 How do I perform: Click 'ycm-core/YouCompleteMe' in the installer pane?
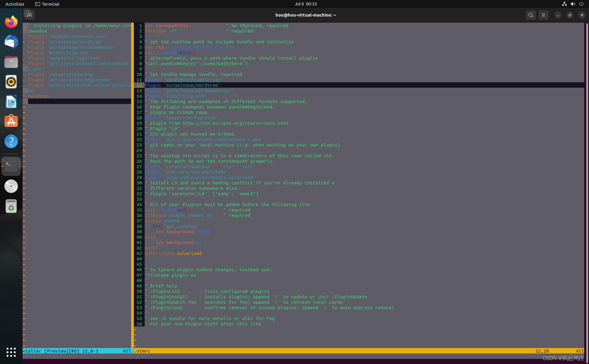coord(80,80)
